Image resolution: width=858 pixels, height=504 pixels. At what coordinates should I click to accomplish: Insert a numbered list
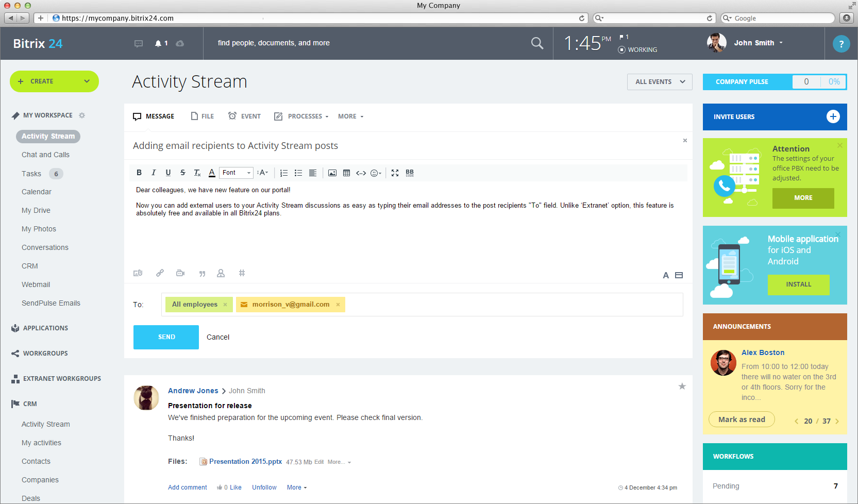tap(284, 173)
